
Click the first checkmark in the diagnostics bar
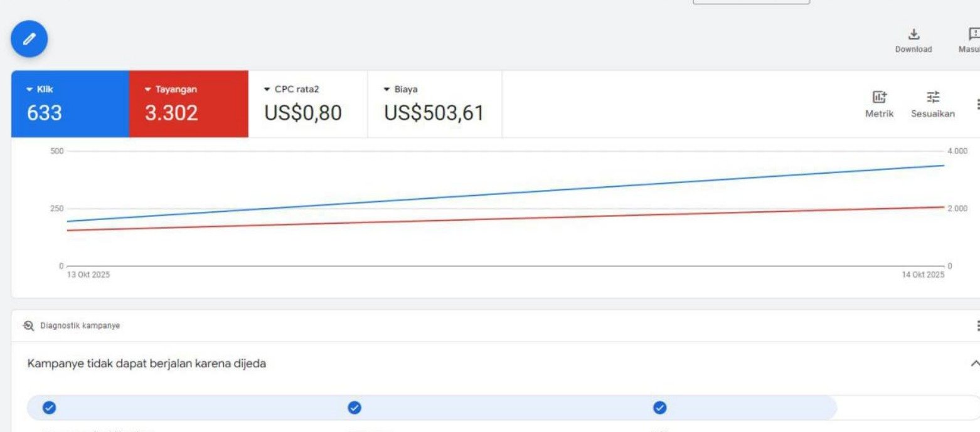(48, 408)
